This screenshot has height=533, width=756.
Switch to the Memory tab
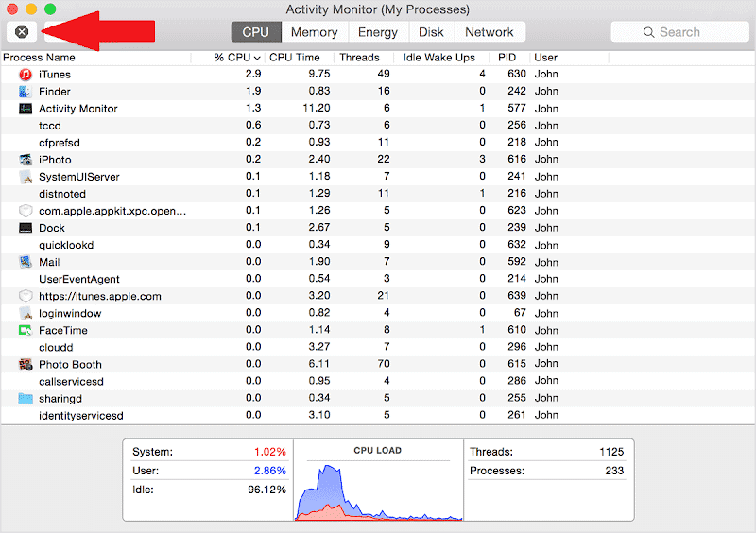pos(315,32)
